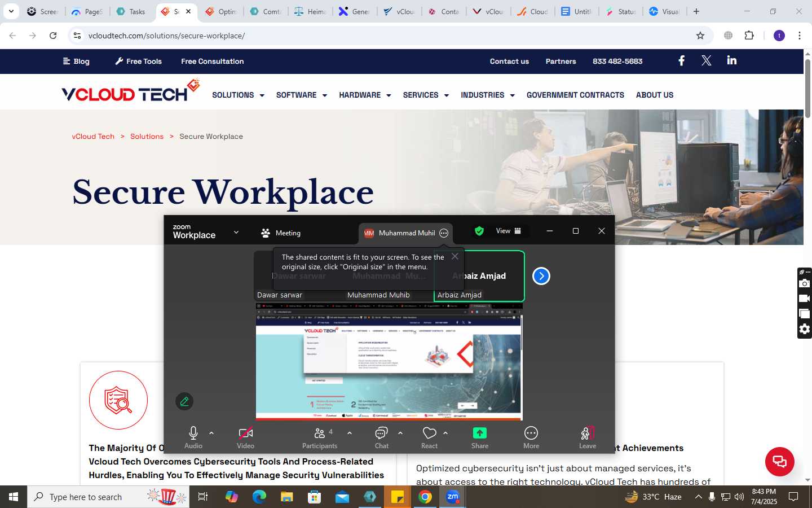Expand Participants options arrow in Zoom
Image resolution: width=812 pixels, height=508 pixels.
(350, 433)
